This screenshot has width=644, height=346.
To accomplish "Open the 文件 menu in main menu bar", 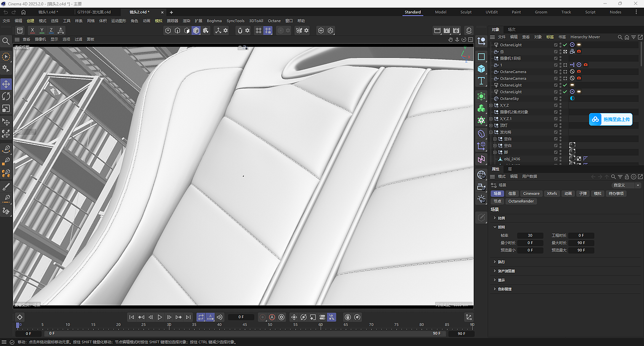I will tap(6, 21).
